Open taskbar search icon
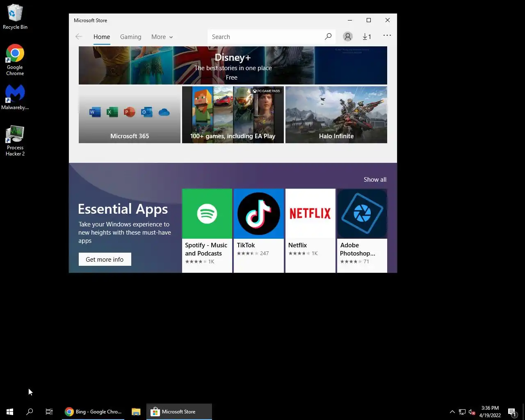Screen dimensions: 525x420 coord(30,412)
